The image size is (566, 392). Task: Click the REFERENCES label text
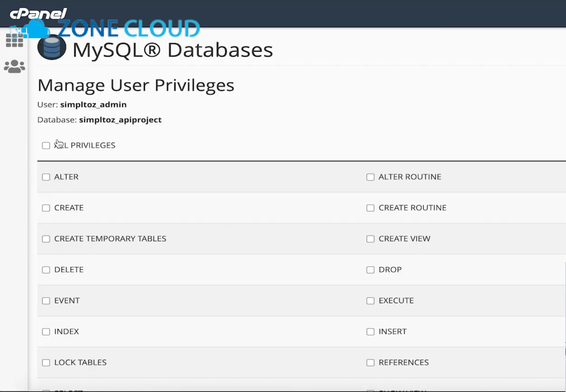click(x=404, y=362)
